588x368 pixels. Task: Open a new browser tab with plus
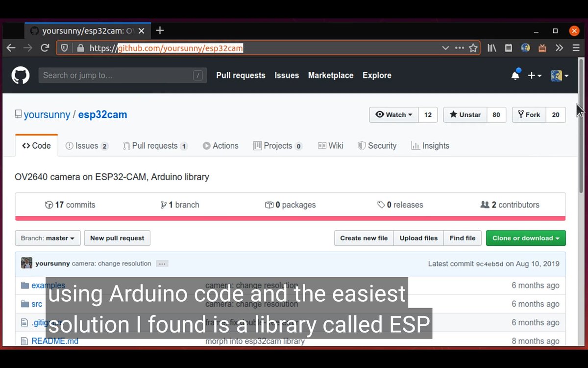click(x=160, y=30)
